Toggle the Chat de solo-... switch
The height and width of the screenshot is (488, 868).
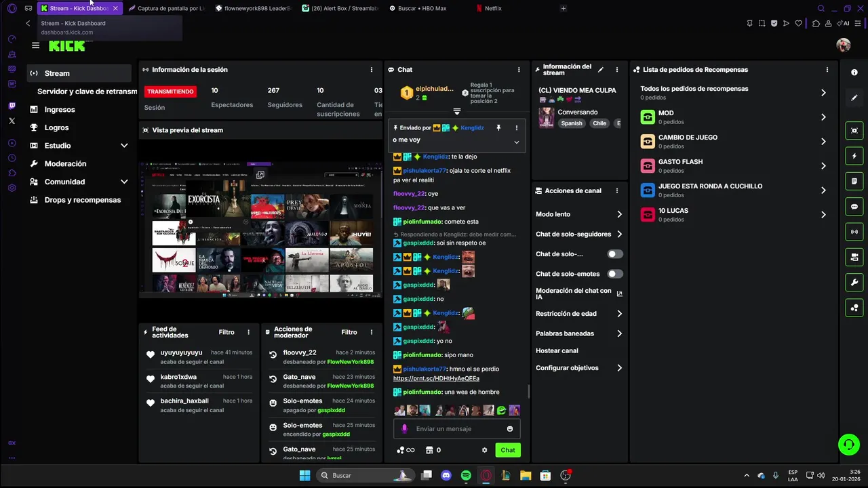[615, 254]
